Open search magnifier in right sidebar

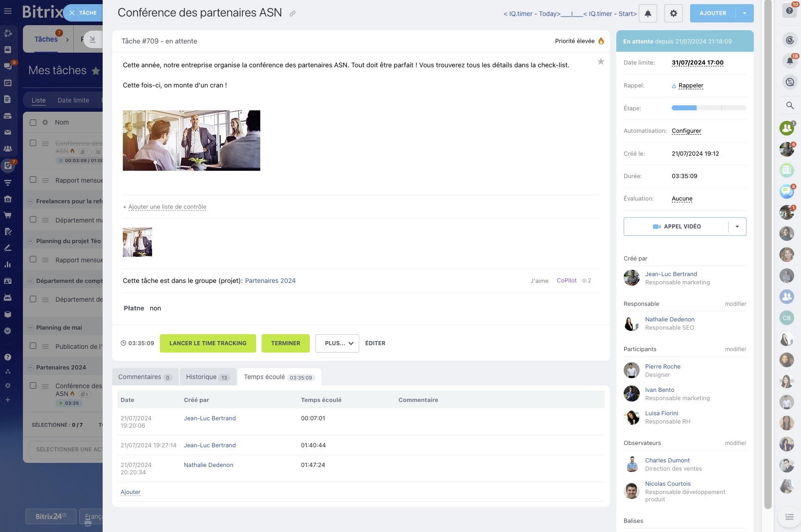(x=790, y=105)
